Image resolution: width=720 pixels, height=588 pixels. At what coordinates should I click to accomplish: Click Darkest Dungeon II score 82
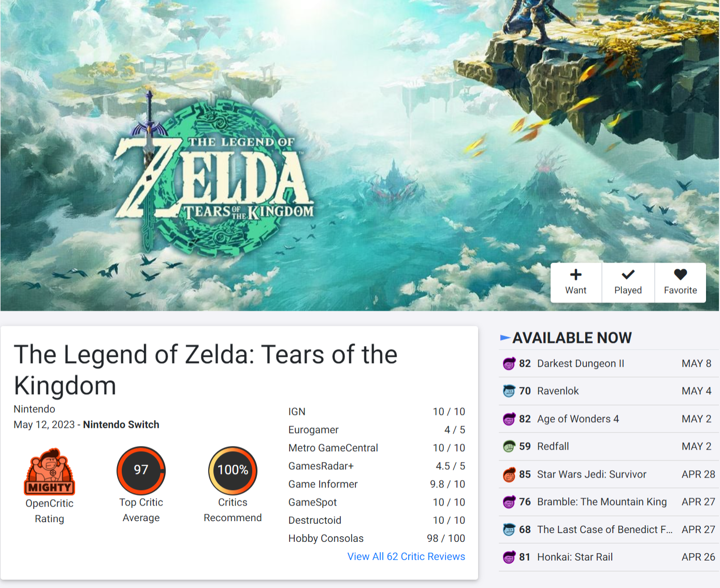pyautogui.click(x=525, y=364)
